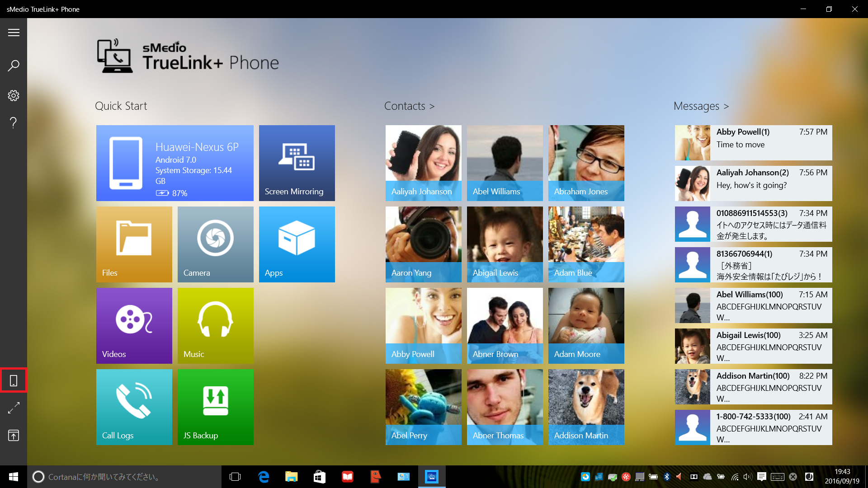Launch Microsoft Edge from taskbar
Screen dimensions: 868x488
[x=264, y=477]
